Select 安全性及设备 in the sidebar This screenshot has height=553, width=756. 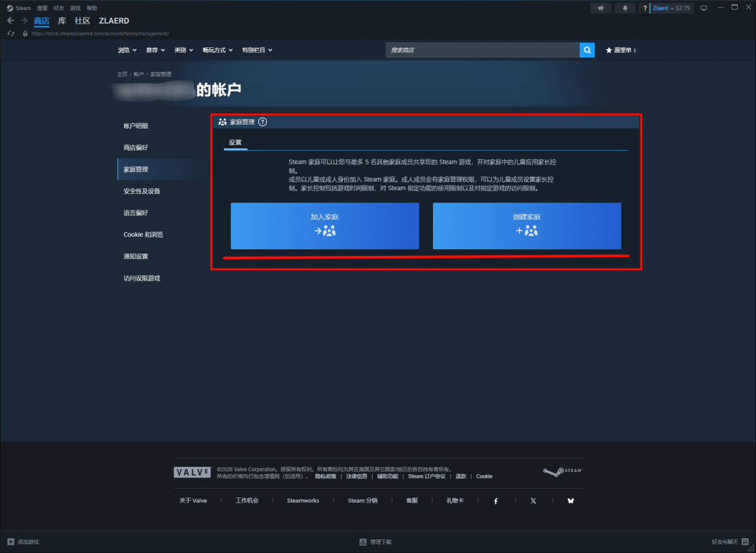[142, 191]
